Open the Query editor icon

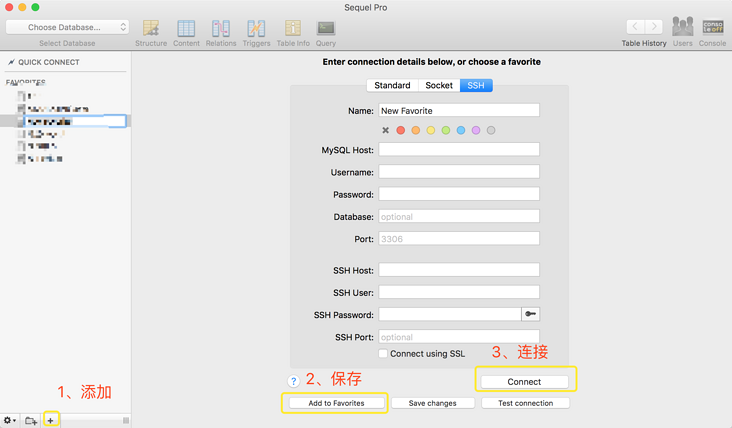(326, 29)
